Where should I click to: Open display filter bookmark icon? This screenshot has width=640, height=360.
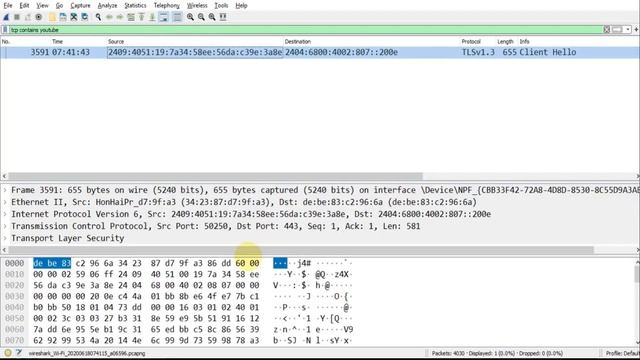coord(5,30)
